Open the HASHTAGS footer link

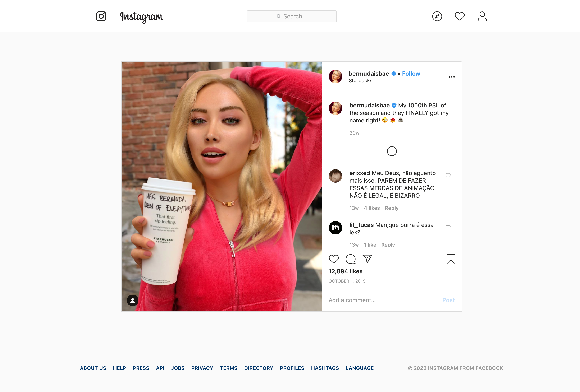click(x=325, y=368)
